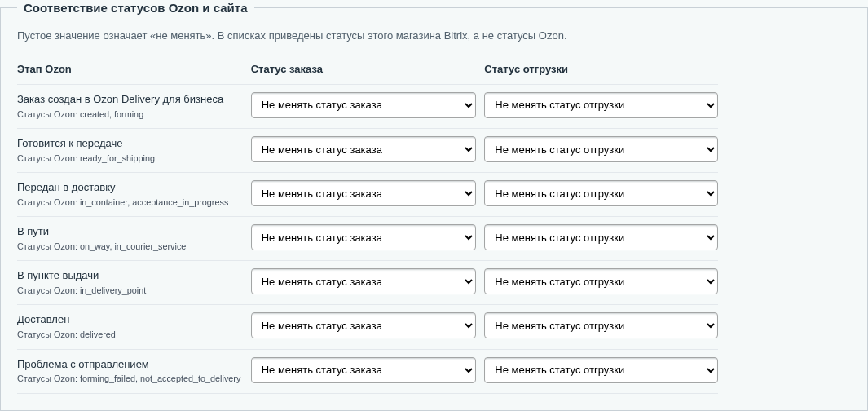868x411 pixels.
Task: Open order status dropdown for 'Проблема с отправлением'
Action: (x=364, y=370)
